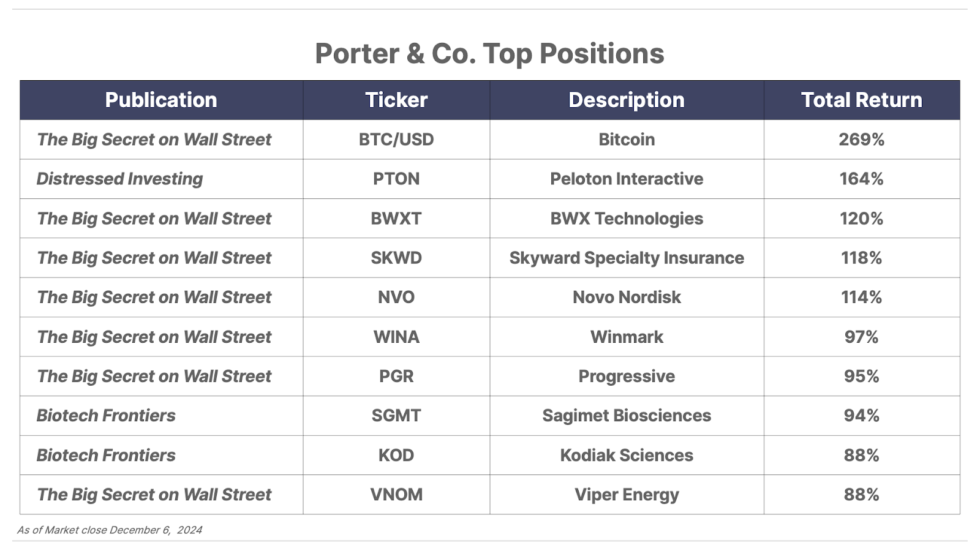This screenshot has width=980, height=551.
Task: Select the Description column header
Action: pyautogui.click(x=627, y=100)
